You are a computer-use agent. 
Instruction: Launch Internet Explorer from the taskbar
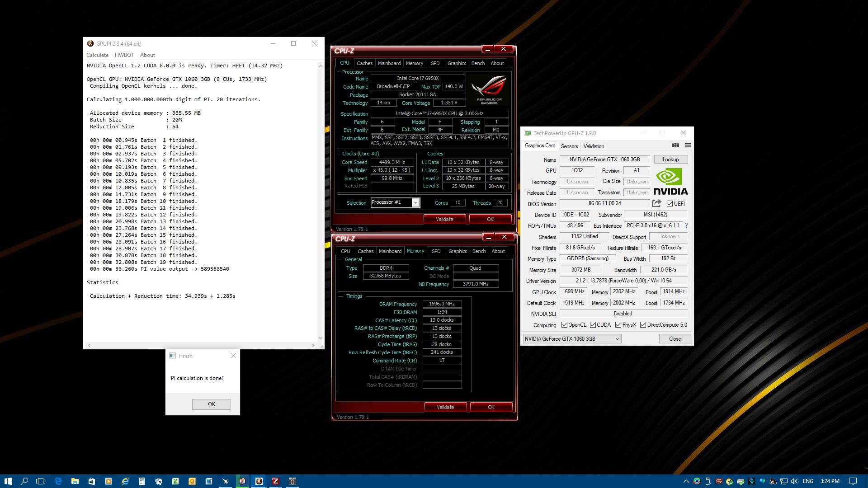point(125,481)
